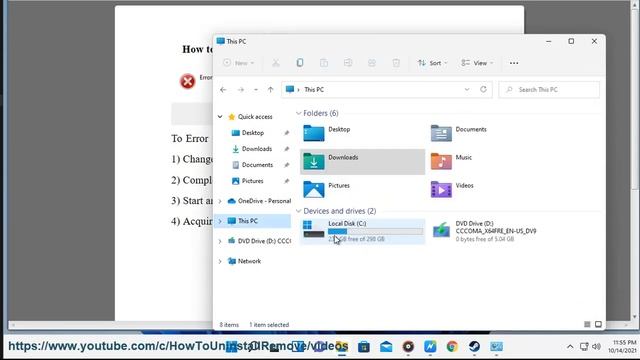Go forward with the right arrow
This screenshot has height=360, width=640.
[241, 90]
